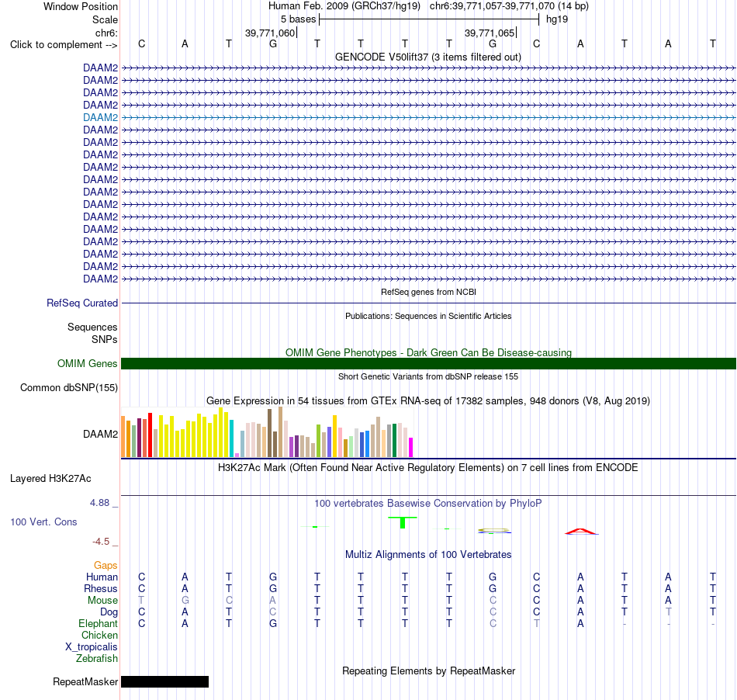
Task: Click the black DAAM2 label beside the GTEx bar chart
Action: pyautogui.click(x=101, y=435)
